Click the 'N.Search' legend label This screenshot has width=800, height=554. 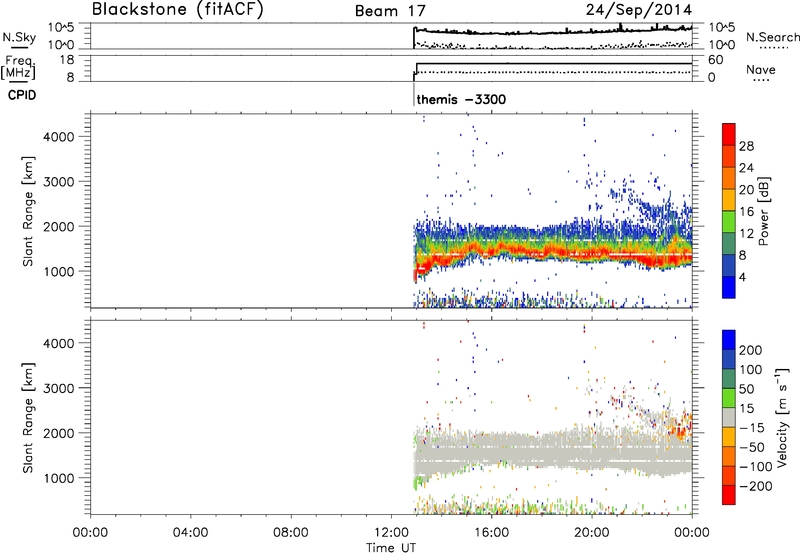[772, 37]
